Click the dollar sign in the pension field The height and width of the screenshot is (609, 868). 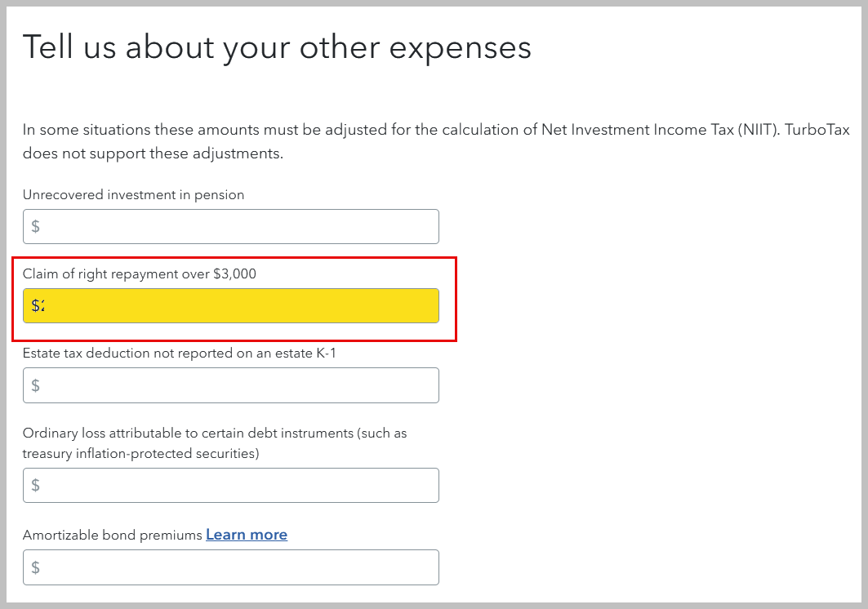pyautogui.click(x=36, y=226)
